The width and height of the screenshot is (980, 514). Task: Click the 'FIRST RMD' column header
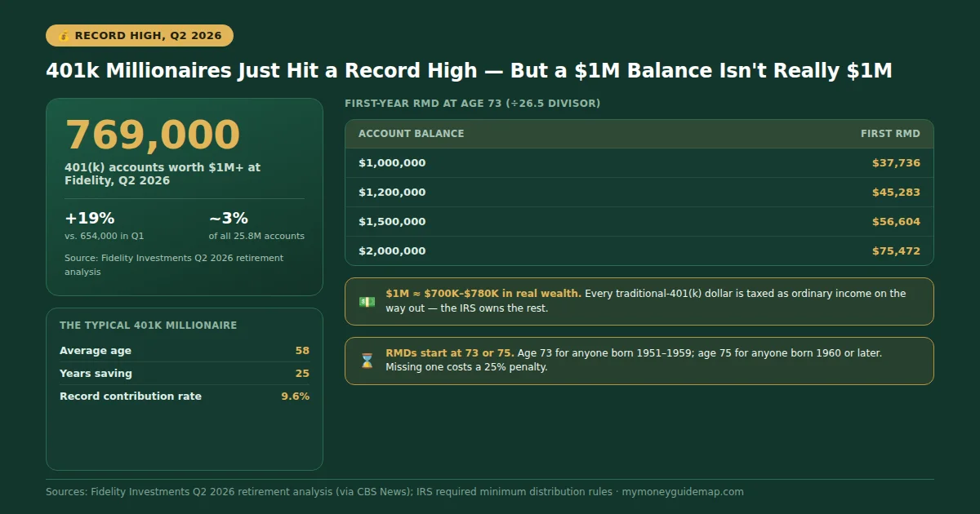point(890,134)
